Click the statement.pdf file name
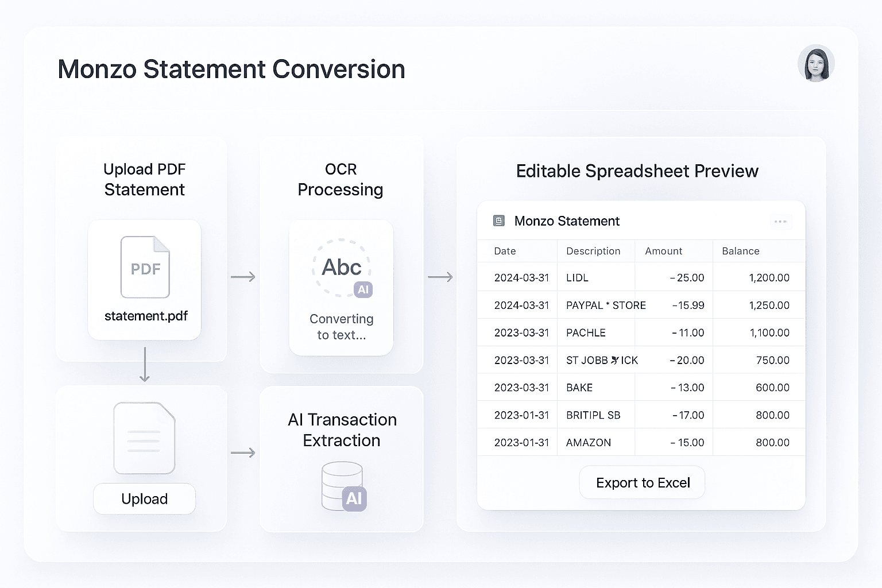882x588 pixels. 146,316
